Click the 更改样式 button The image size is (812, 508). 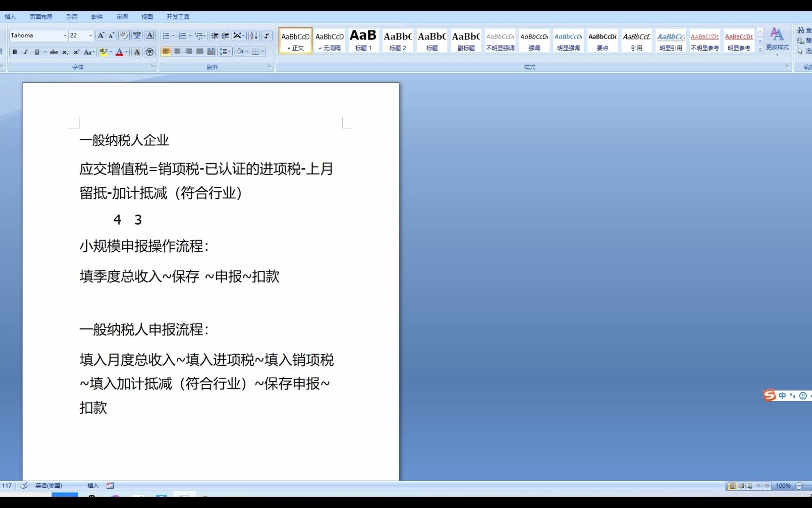pyautogui.click(x=777, y=41)
